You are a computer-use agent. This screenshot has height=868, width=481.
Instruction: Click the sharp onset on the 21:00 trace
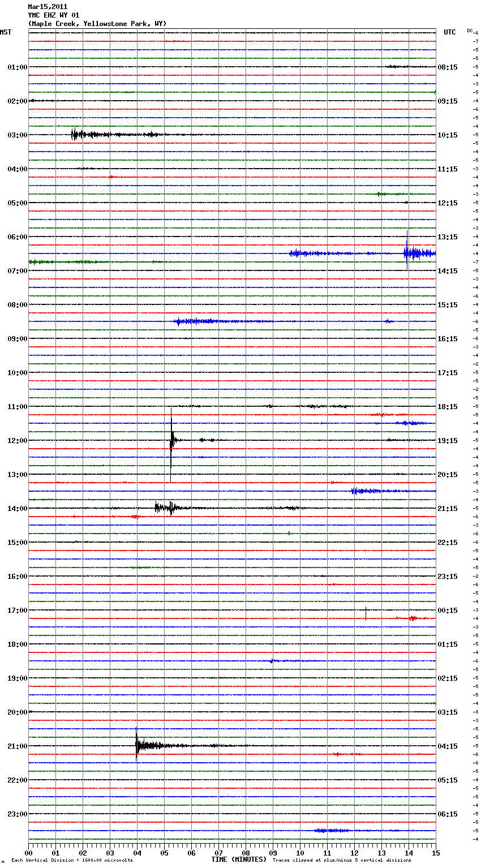click(x=136, y=745)
